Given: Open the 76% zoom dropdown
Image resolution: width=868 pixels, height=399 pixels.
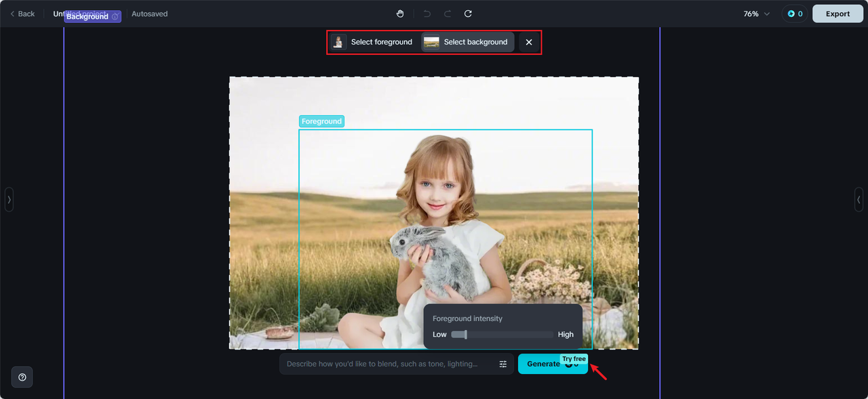Looking at the screenshot, I should tap(757, 14).
